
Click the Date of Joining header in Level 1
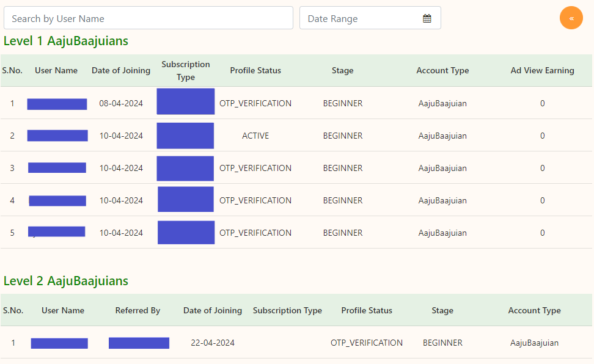coord(121,70)
